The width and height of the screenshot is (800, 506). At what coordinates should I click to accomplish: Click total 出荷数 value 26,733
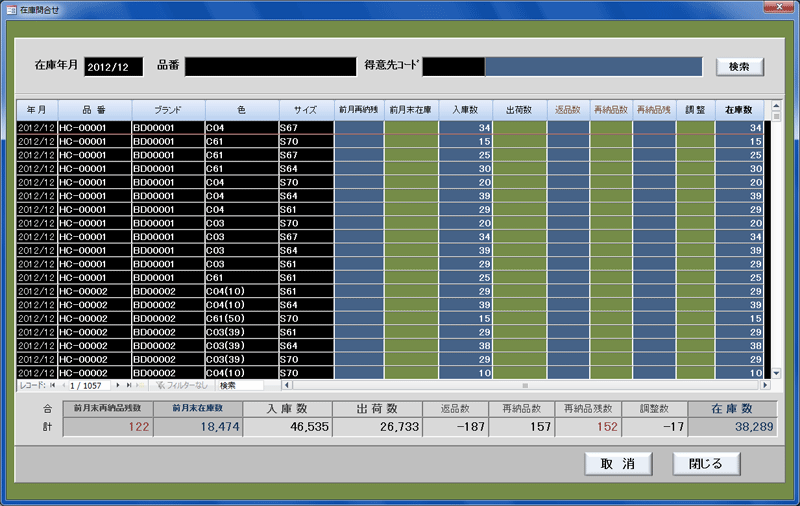point(378,427)
